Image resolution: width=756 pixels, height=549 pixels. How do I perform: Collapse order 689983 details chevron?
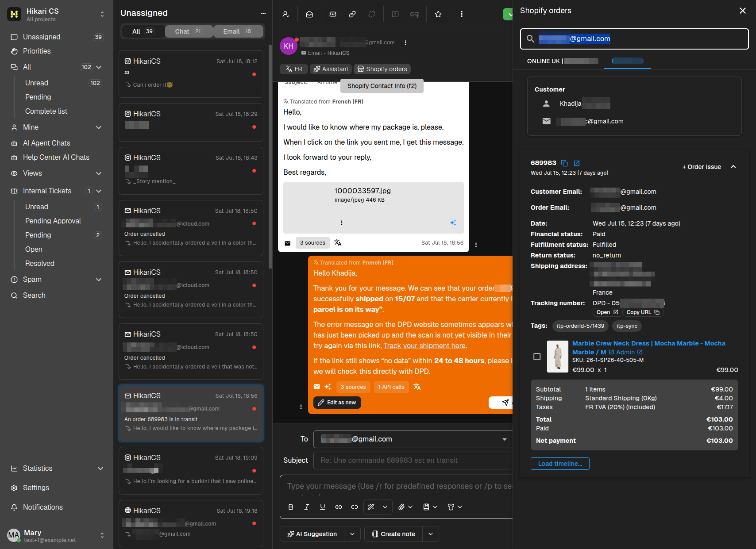click(x=733, y=167)
